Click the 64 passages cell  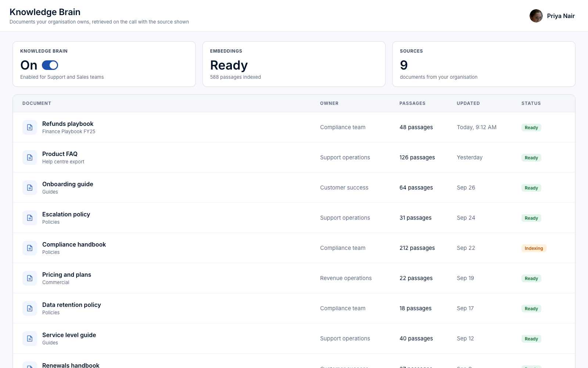tap(416, 188)
